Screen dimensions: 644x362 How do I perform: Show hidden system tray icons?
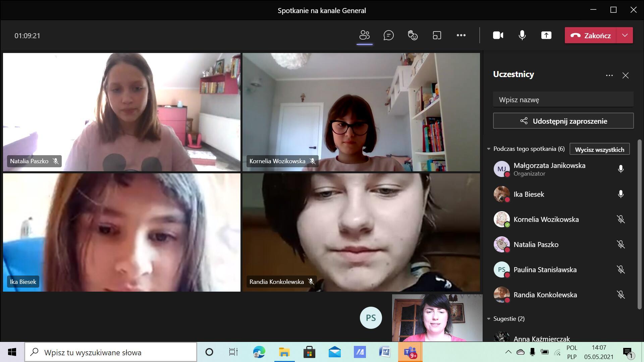508,352
